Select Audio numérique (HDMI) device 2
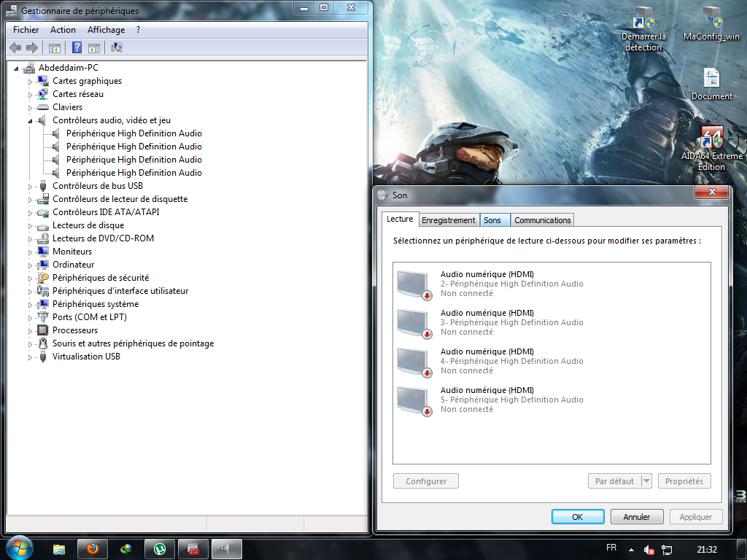 [x=551, y=284]
